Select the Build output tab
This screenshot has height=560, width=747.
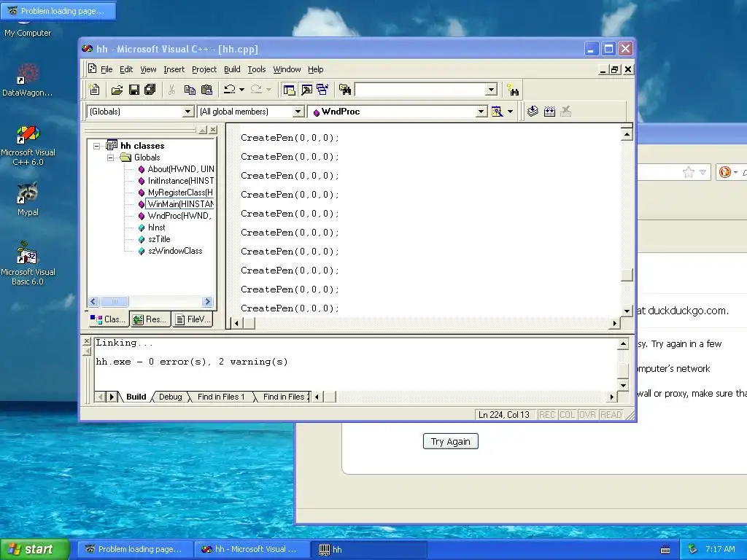point(136,397)
